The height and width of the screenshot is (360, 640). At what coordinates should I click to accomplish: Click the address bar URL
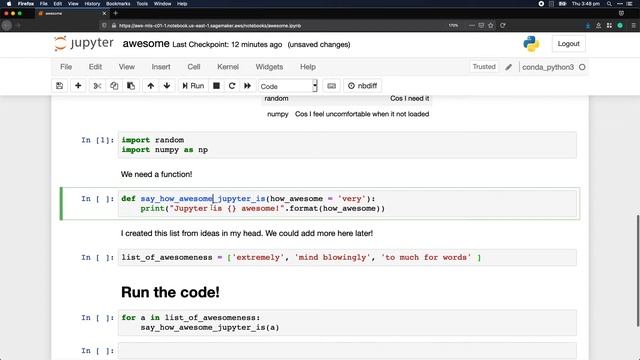point(210,25)
